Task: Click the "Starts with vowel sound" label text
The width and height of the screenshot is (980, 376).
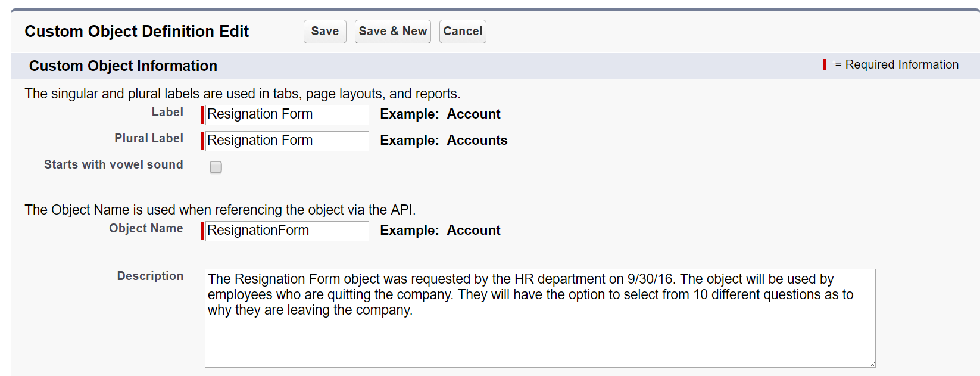Action: click(113, 165)
